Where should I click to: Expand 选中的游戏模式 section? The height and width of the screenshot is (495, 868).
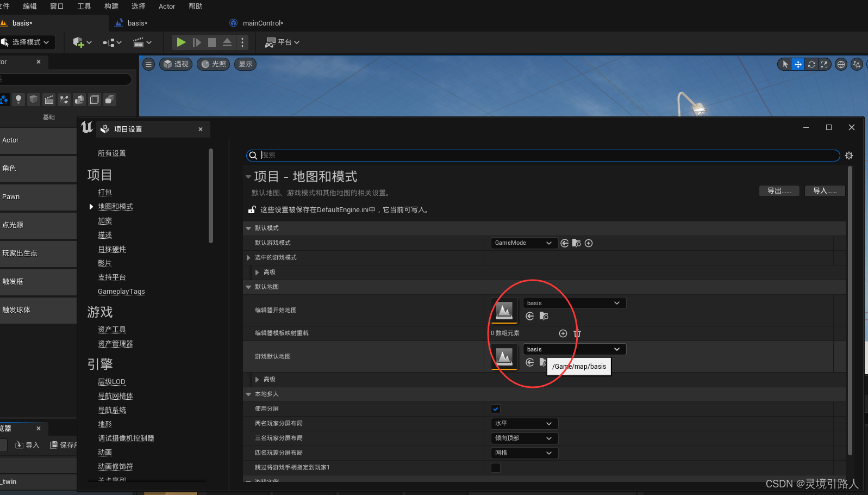(x=248, y=258)
